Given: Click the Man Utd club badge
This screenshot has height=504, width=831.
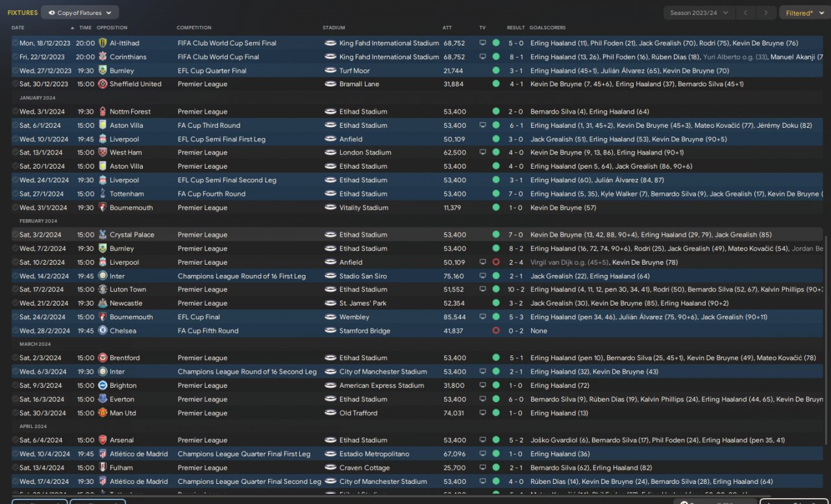Looking at the screenshot, I should tap(103, 413).
